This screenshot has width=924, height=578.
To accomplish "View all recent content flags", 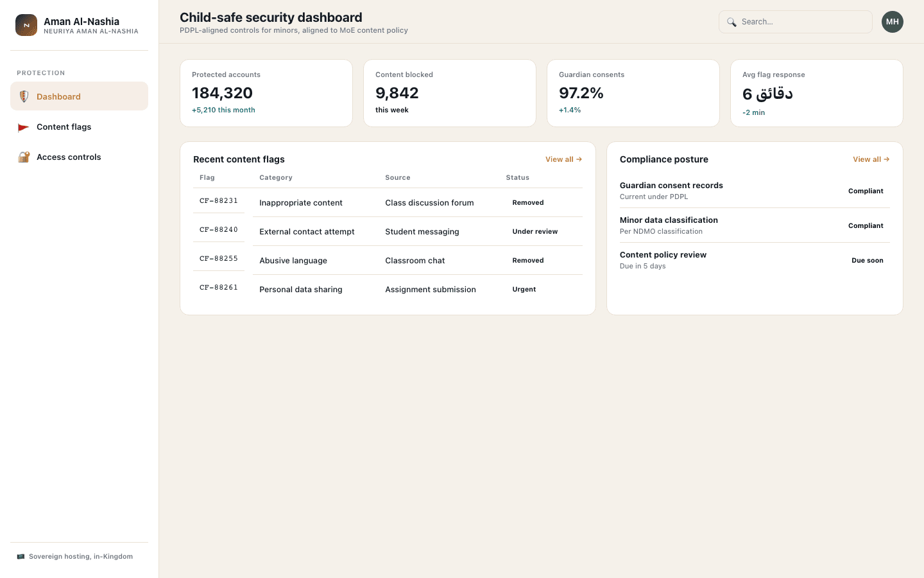I will (x=563, y=159).
